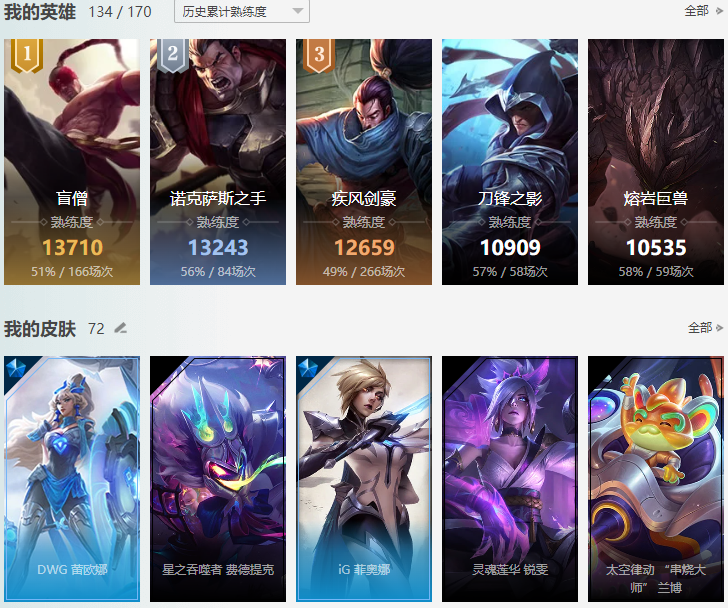Select the 熔岩巨兽 hero card
The image size is (728, 608).
pyautogui.click(x=656, y=162)
